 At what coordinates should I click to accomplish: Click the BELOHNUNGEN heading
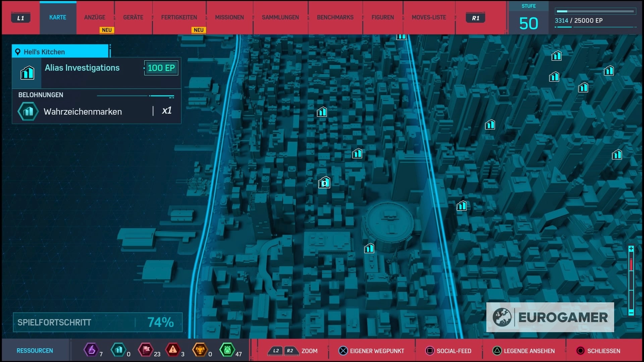[41, 95]
